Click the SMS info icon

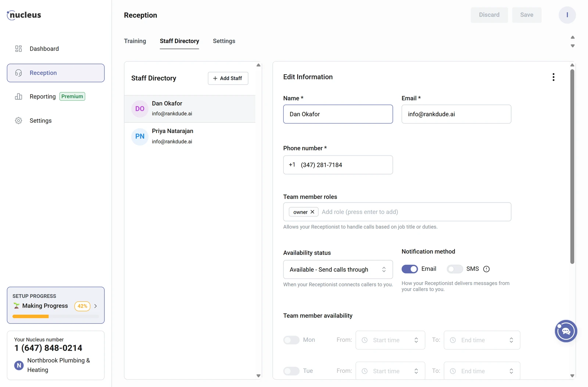pos(486,269)
